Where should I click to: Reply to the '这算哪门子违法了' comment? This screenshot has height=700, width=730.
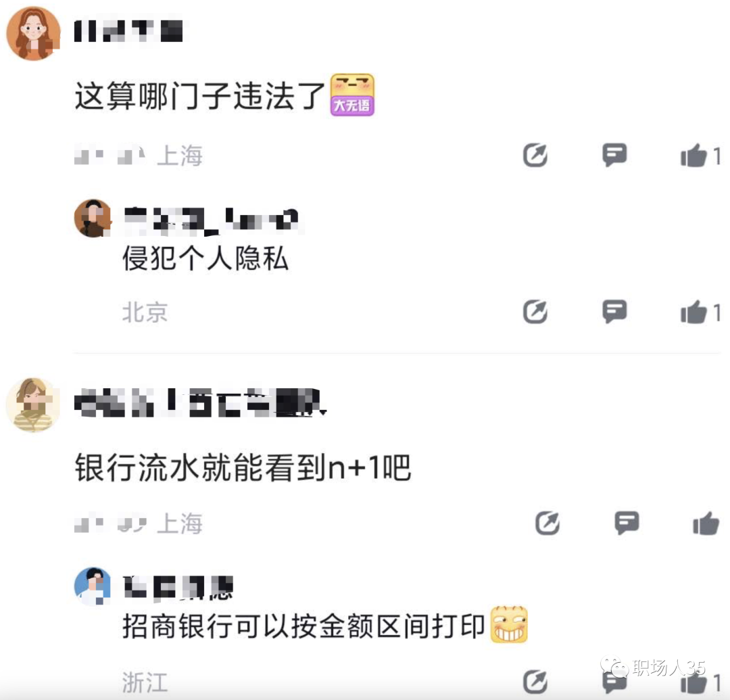click(614, 155)
